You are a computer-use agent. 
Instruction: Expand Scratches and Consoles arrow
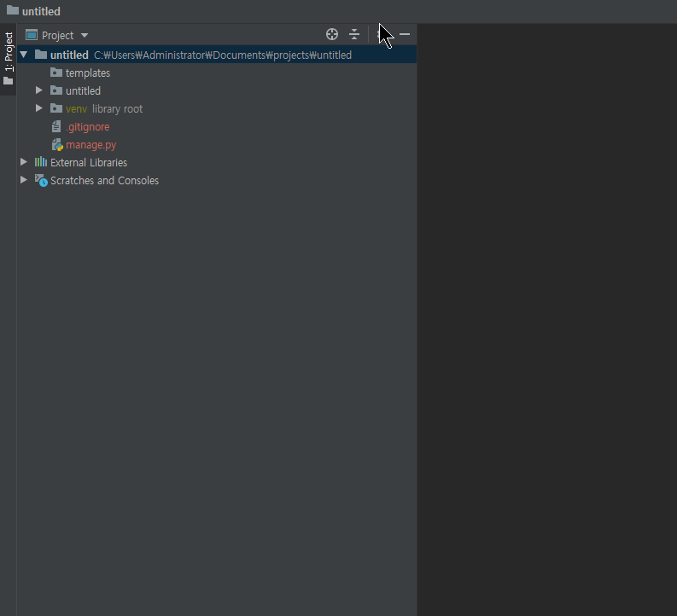tap(24, 180)
